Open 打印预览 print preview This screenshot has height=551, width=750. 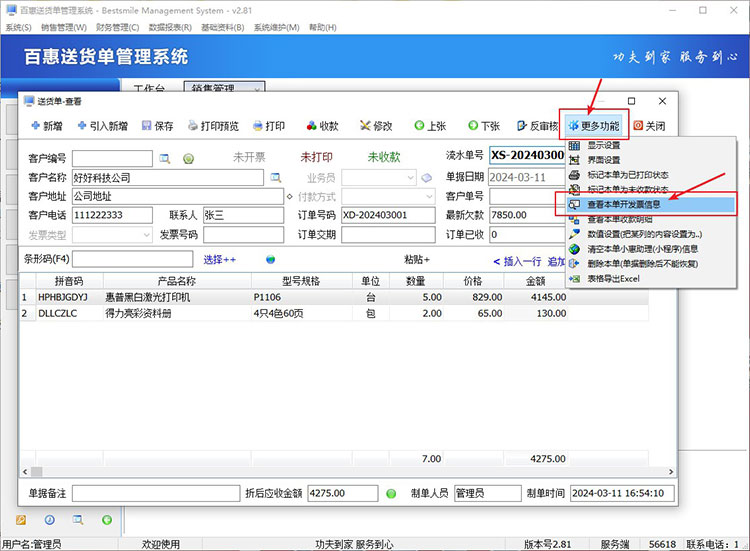click(x=213, y=126)
